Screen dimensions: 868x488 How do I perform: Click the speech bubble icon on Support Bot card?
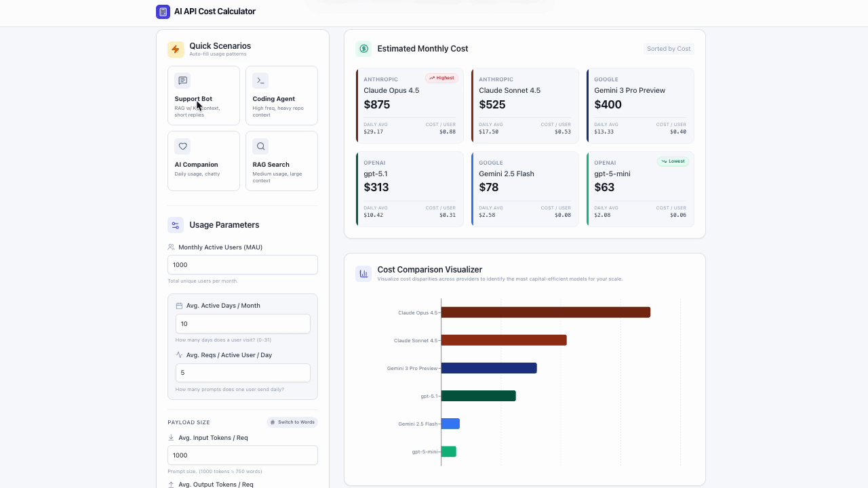[182, 80]
